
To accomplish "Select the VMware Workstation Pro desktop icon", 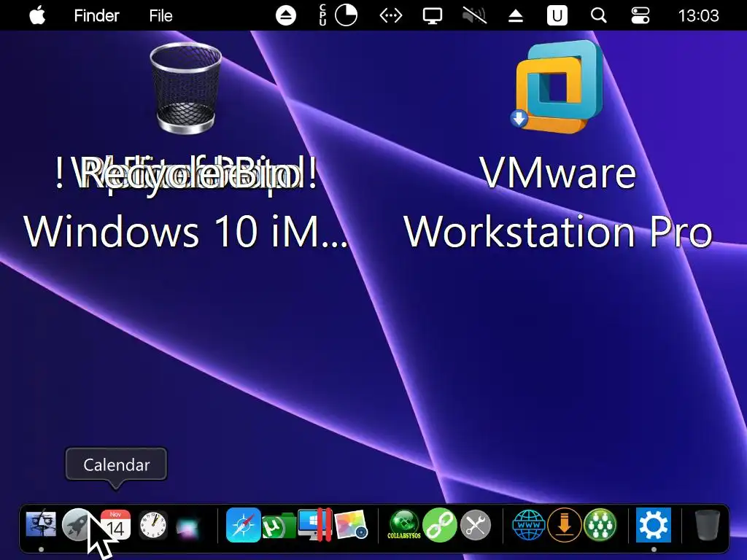I will tap(558, 86).
